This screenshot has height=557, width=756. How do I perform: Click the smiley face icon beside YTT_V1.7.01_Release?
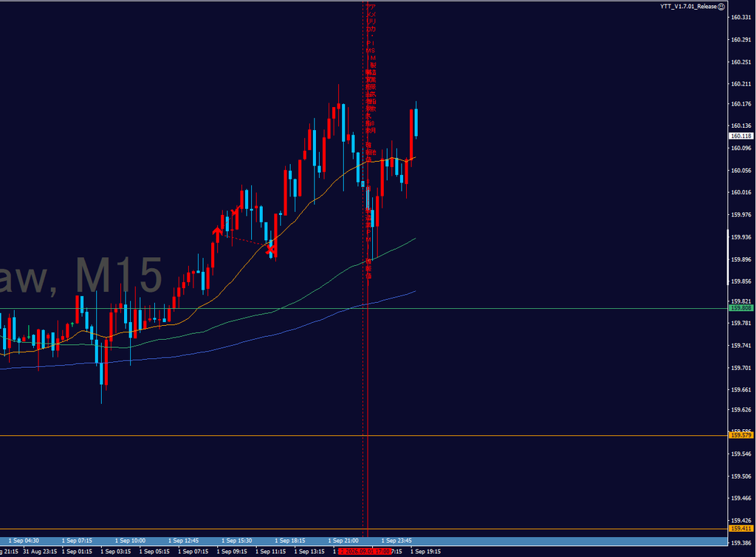[x=721, y=6]
